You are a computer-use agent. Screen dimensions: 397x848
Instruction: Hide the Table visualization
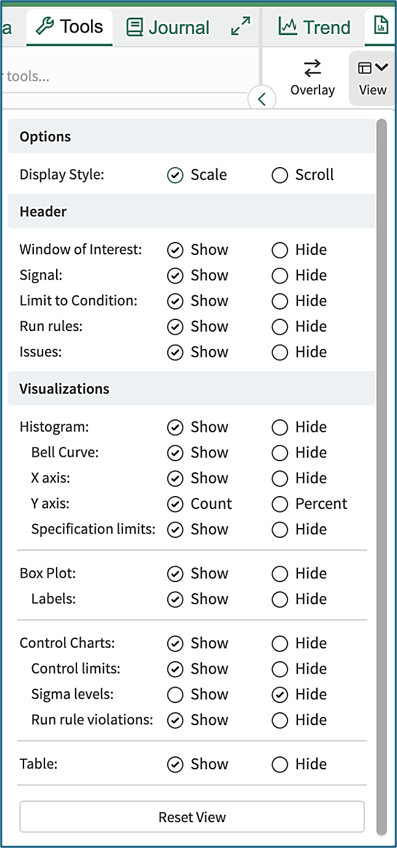pyautogui.click(x=299, y=764)
